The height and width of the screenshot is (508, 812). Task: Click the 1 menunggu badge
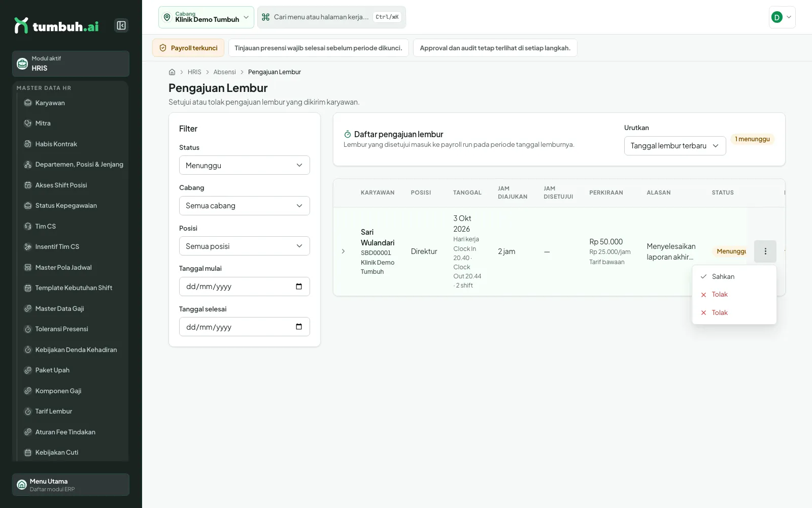pyautogui.click(x=753, y=139)
